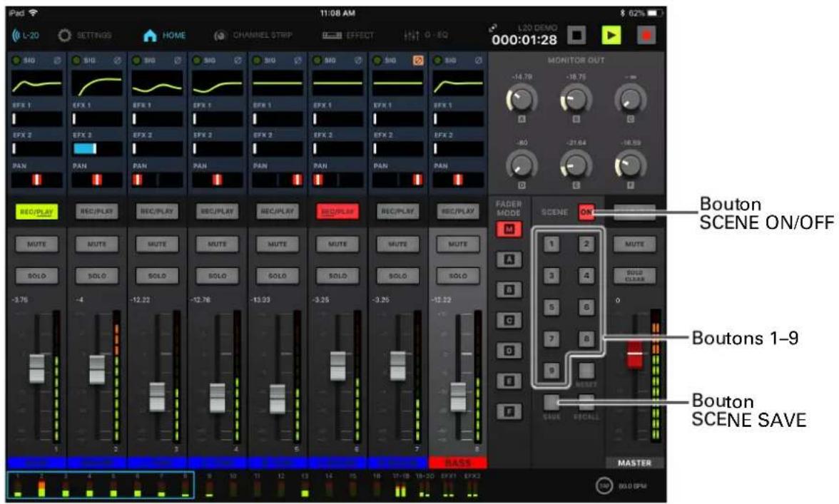Click the SOLO CLEAR button
The image size is (839, 504).
635,276
